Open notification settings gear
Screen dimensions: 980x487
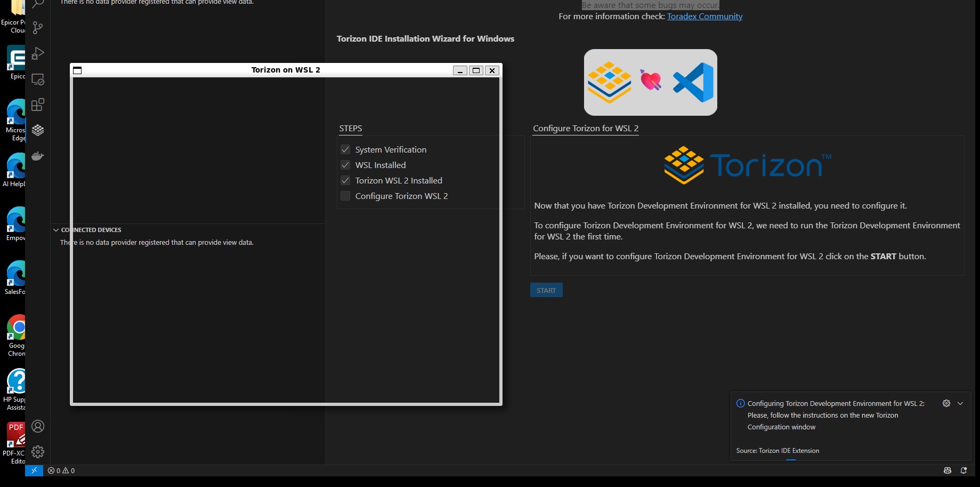pyautogui.click(x=946, y=403)
